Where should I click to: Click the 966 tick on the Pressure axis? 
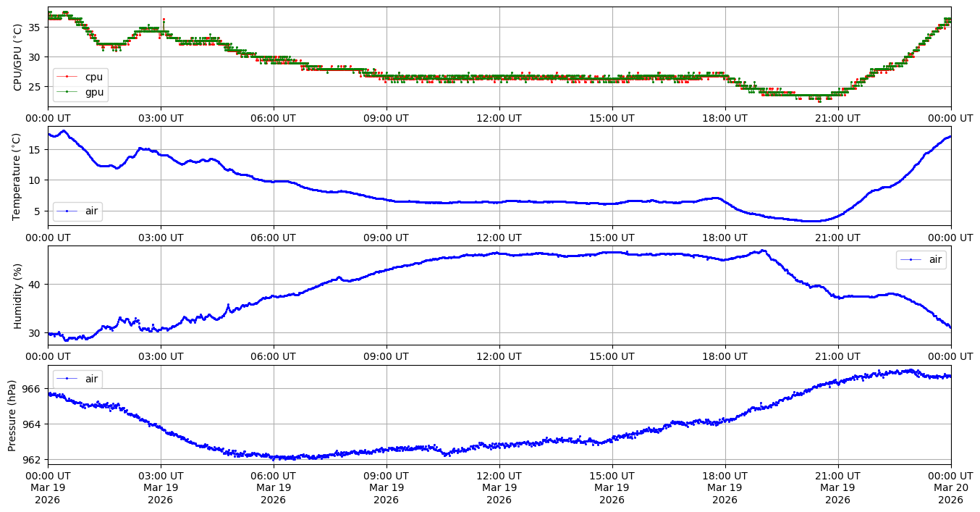coord(33,389)
